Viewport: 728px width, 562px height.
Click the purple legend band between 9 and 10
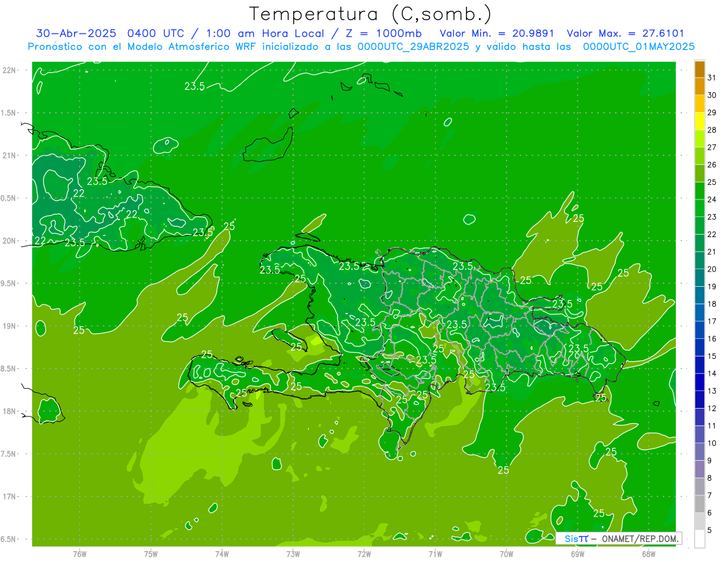699,452
